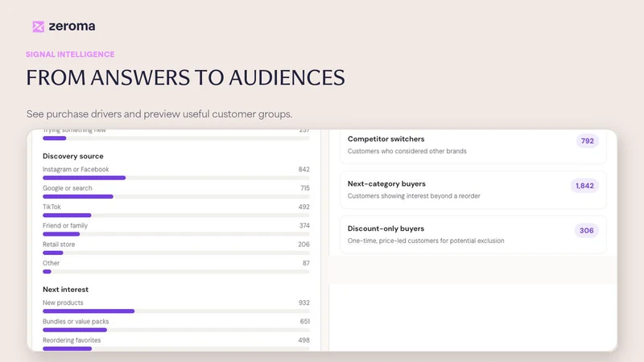This screenshot has height=362, width=644.
Task: Click the Discovery source section heading
Action: click(73, 156)
